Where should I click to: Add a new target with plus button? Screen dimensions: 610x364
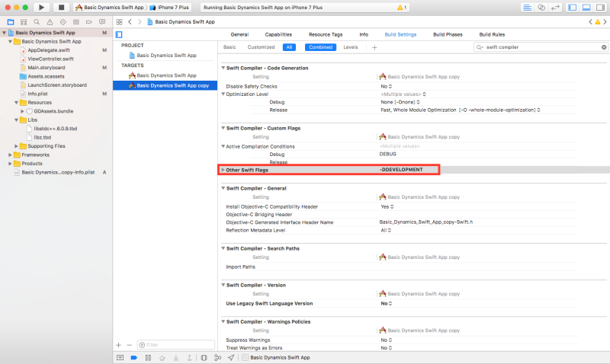tap(119, 345)
